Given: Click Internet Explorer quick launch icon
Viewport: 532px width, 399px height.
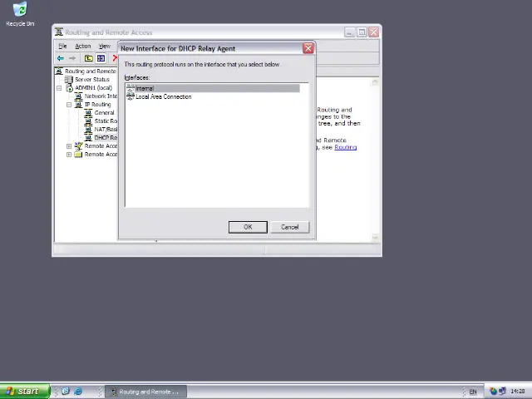Looking at the screenshot, I should click(x=78, y=392).
